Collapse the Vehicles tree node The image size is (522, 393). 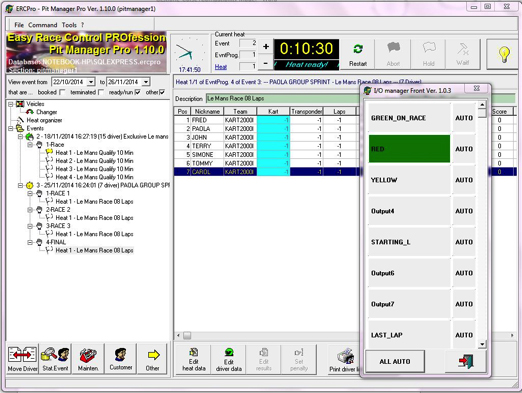tap(11, 104)
